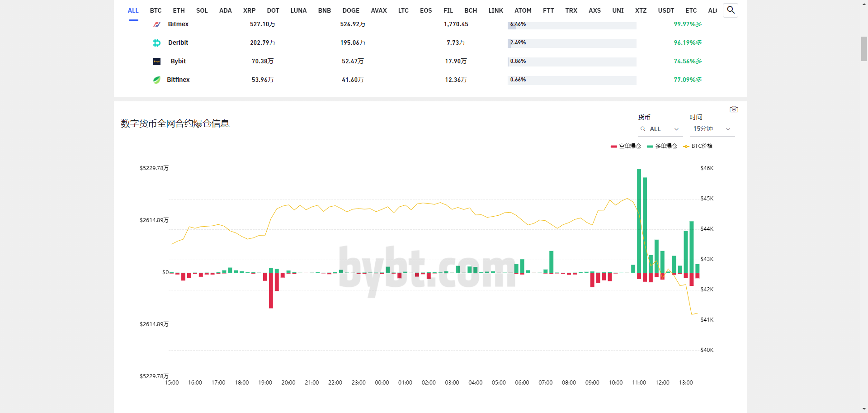Image resolution: width=868 pixels, height=413 pixels.
Task: Click Bybit 0.86% share bar
Action: (x=572, y=62)
